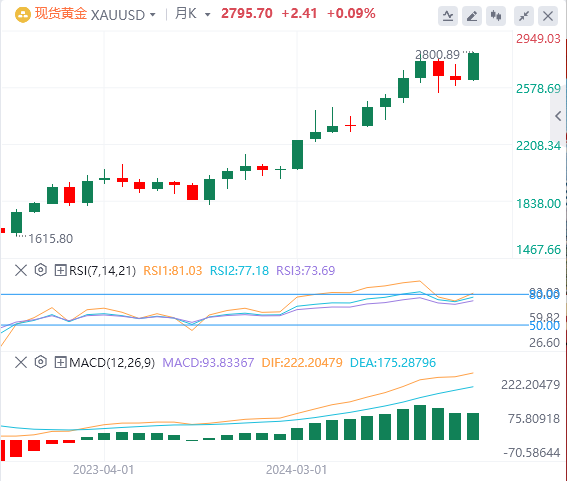Click the gold XAUUSD symbol logo icon

pyautogui.click(x=22, y=14)
